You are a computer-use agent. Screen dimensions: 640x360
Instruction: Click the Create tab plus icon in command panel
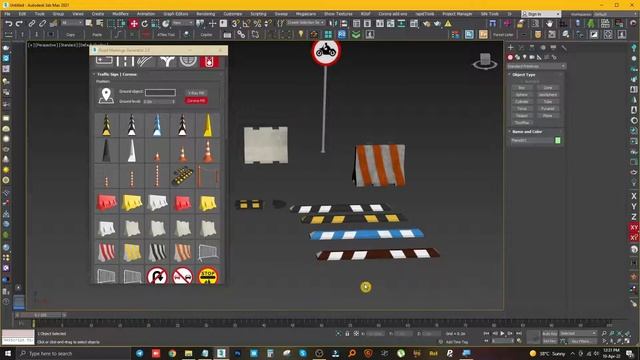[511, 48]
